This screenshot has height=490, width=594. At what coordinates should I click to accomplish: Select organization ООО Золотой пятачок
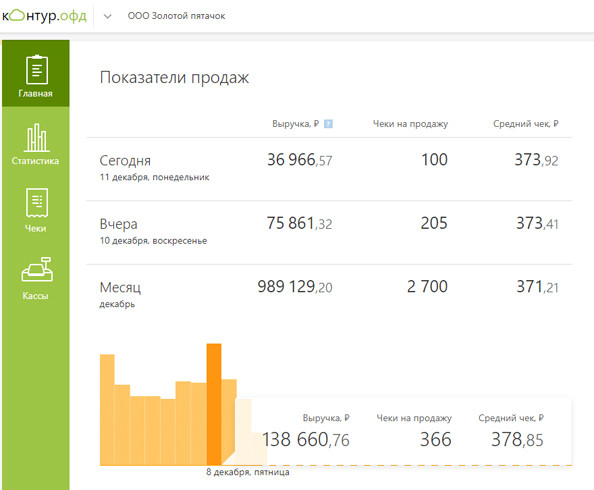coord(176,16)
